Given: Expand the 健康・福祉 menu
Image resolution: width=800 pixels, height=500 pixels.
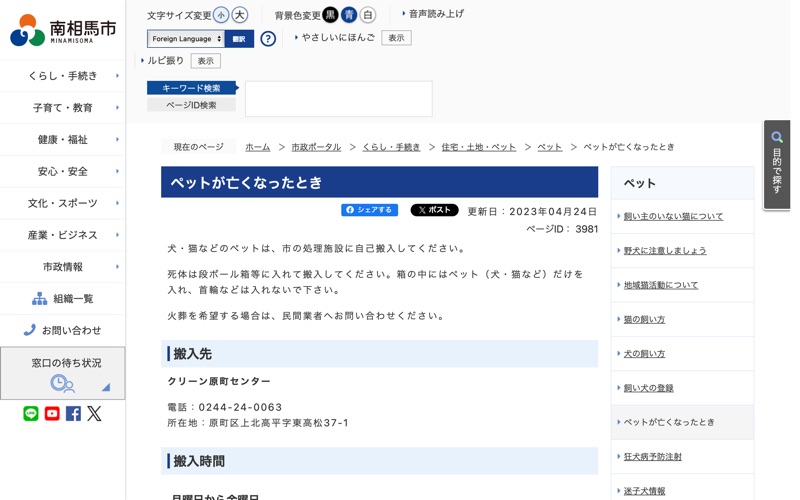Looking at the screenshot, I should click(63, 139).
